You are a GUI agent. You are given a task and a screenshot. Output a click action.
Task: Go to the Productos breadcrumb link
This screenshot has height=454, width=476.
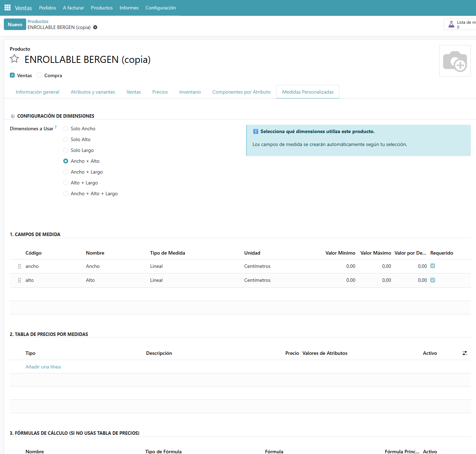[38, 21]
